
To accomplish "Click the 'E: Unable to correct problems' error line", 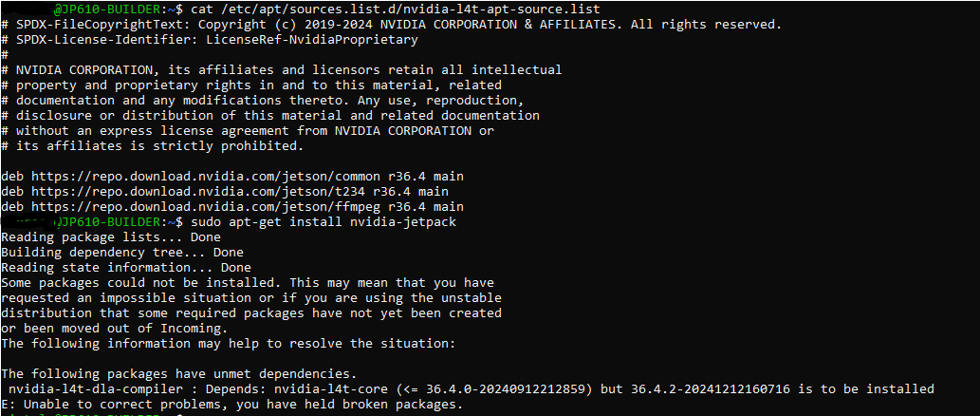I will pos(232,404).
